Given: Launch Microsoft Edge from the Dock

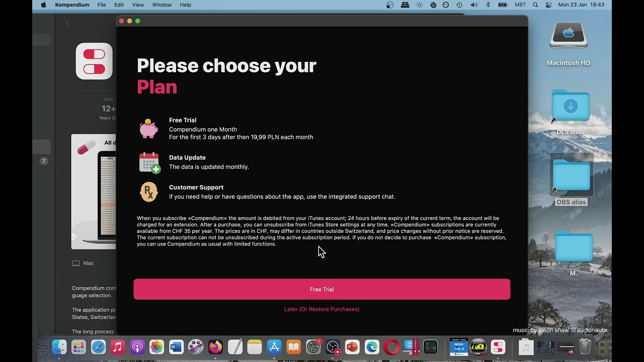Looking at the screenshot, I should (372, 347).
